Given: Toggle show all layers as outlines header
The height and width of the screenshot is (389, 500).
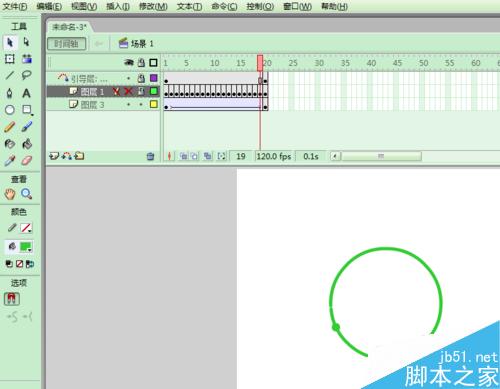Looking at the screenshot, I should 153,62.
